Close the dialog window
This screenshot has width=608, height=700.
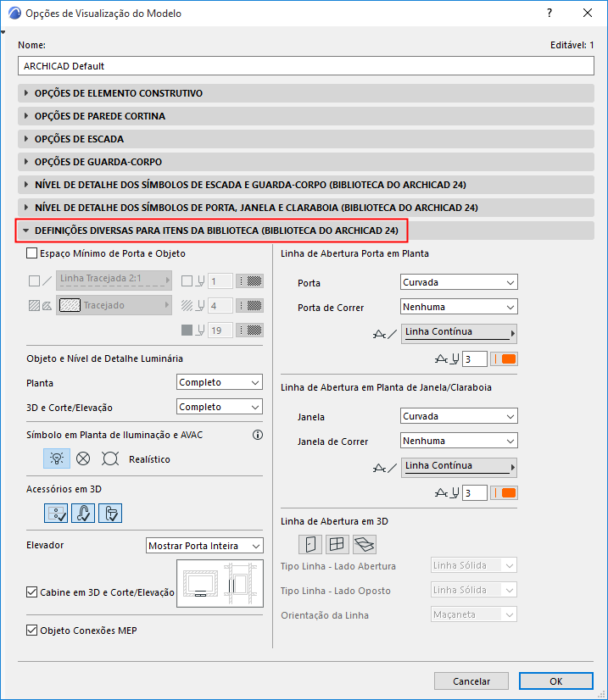tap(588, 13)
